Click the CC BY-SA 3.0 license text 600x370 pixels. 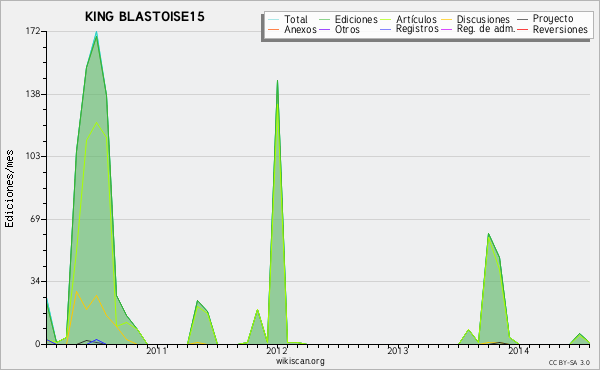569,363
